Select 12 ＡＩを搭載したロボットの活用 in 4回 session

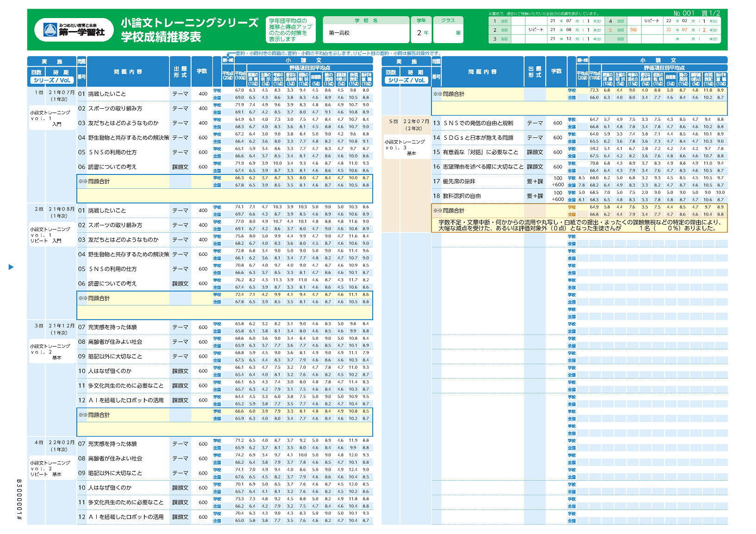(x=120, y=517)
